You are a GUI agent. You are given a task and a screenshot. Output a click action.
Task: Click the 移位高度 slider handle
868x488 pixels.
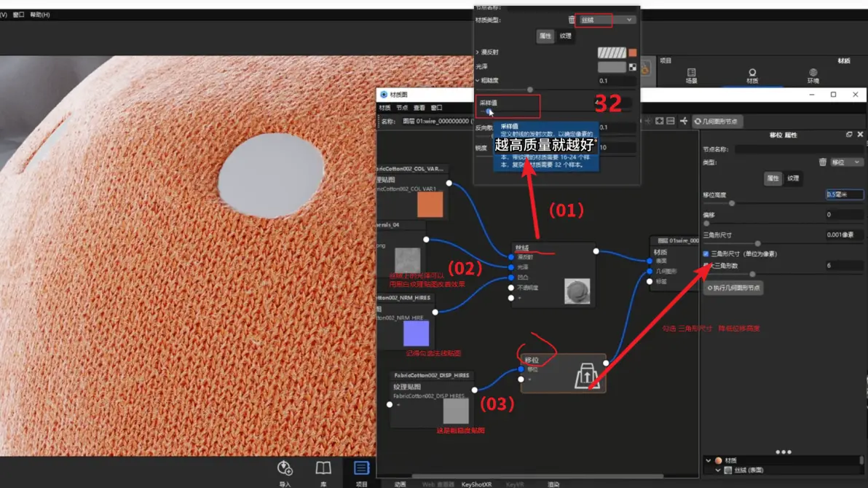click(732, 203)
